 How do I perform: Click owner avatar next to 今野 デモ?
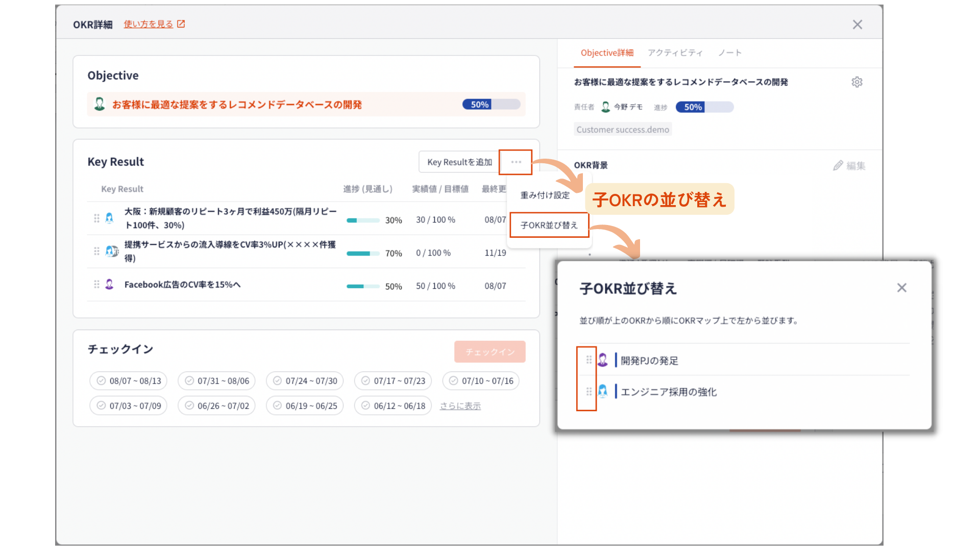(x=605, y=107)
